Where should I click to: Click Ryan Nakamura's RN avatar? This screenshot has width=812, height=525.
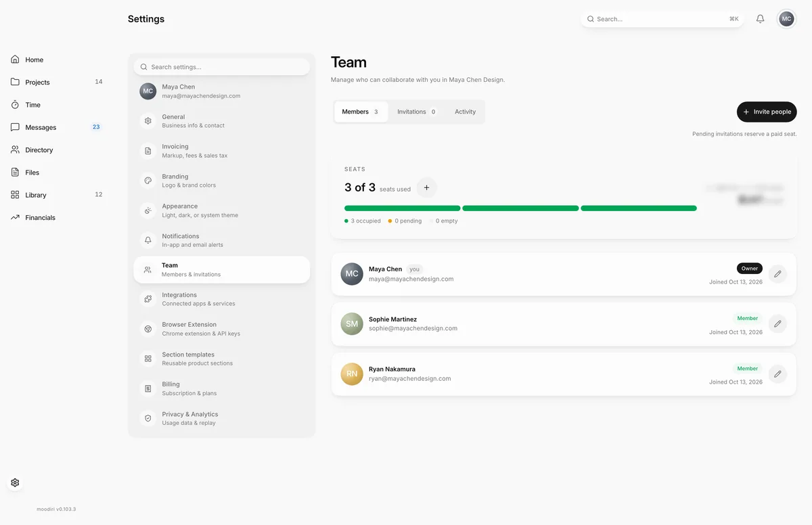(352, 374)
